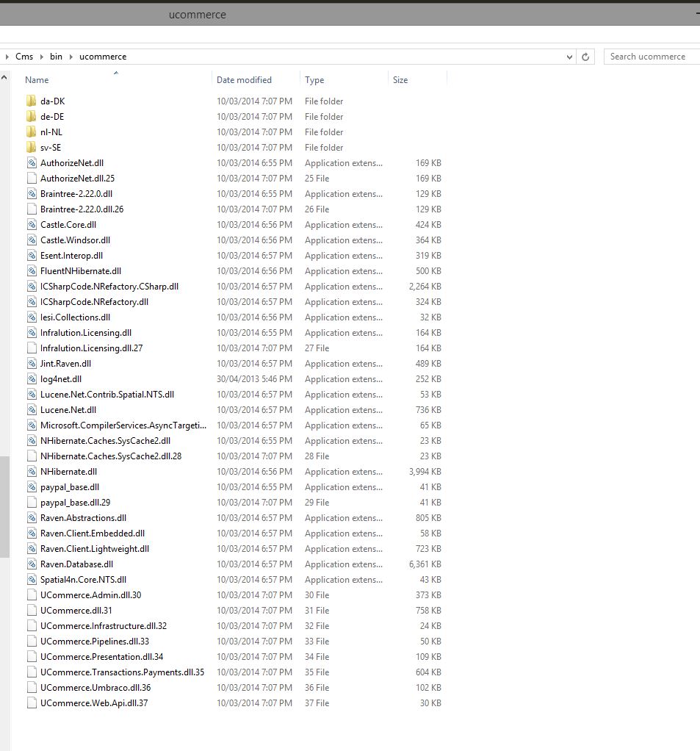
Task: Select the UCommerce.Transactions.Payments.dll.35 file name
Action: tap(122, 672)
